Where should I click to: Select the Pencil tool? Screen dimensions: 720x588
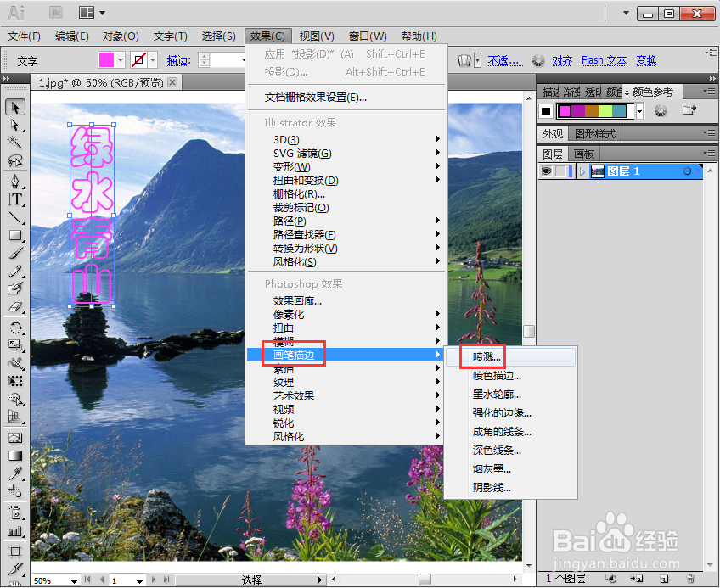point(15,272)
